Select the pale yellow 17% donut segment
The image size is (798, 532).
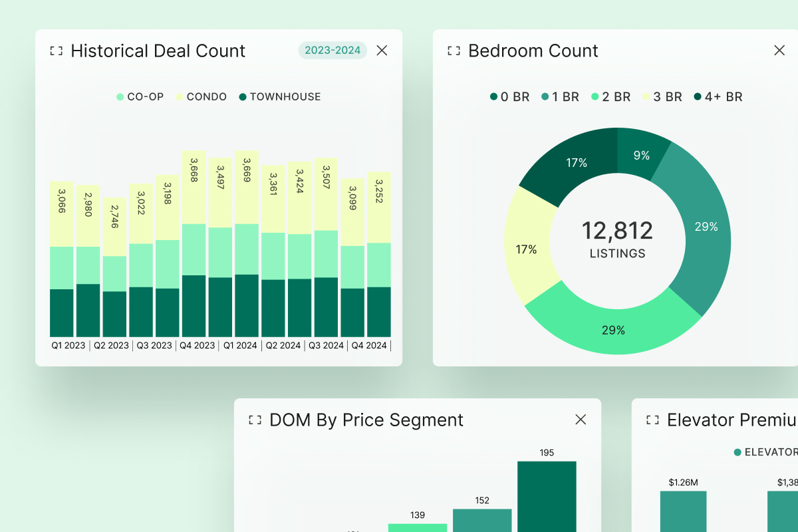point(526,250)
